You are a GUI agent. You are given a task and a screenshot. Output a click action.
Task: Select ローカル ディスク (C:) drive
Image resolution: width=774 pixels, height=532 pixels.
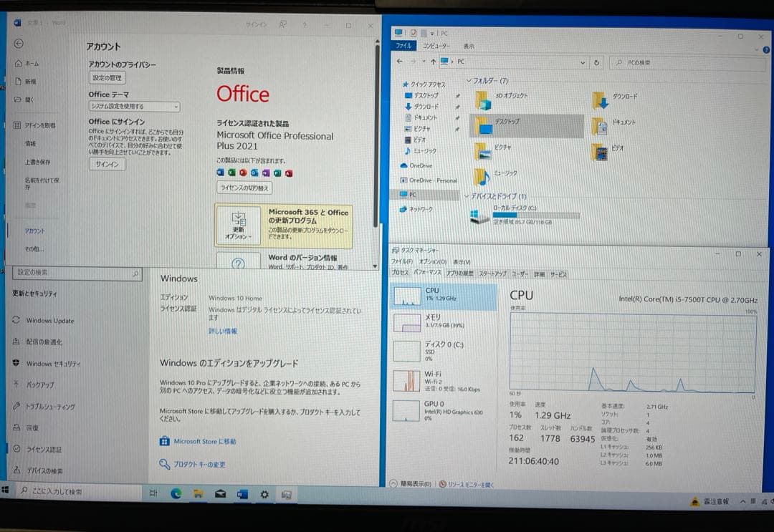pos(524,215)
